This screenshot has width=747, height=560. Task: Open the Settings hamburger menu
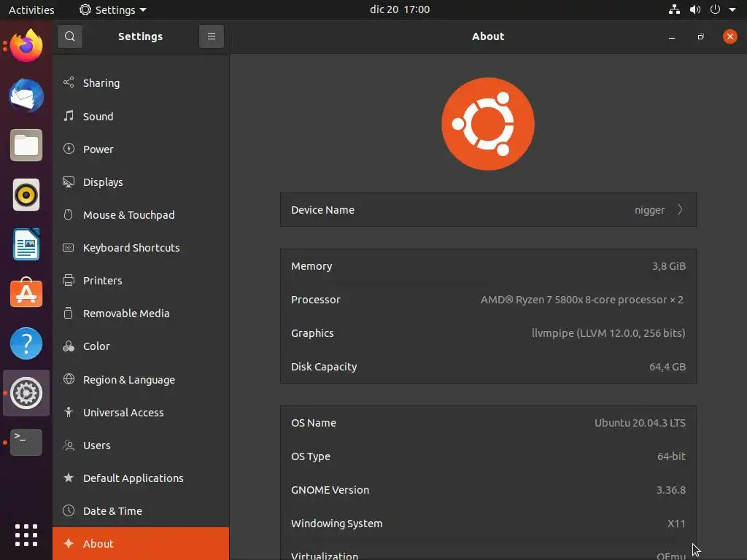[211, 36]
